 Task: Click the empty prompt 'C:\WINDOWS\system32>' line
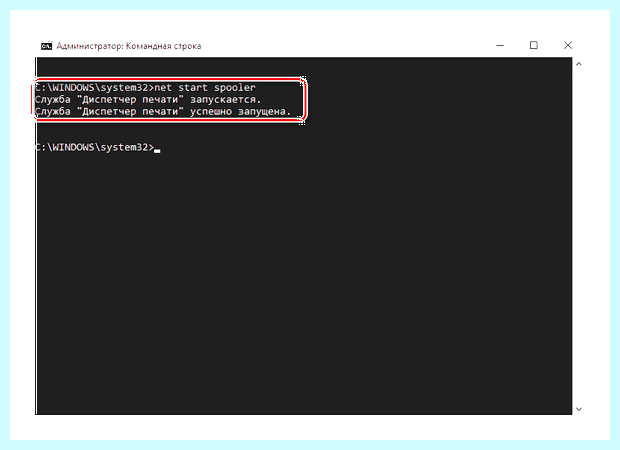coord(97,147)
